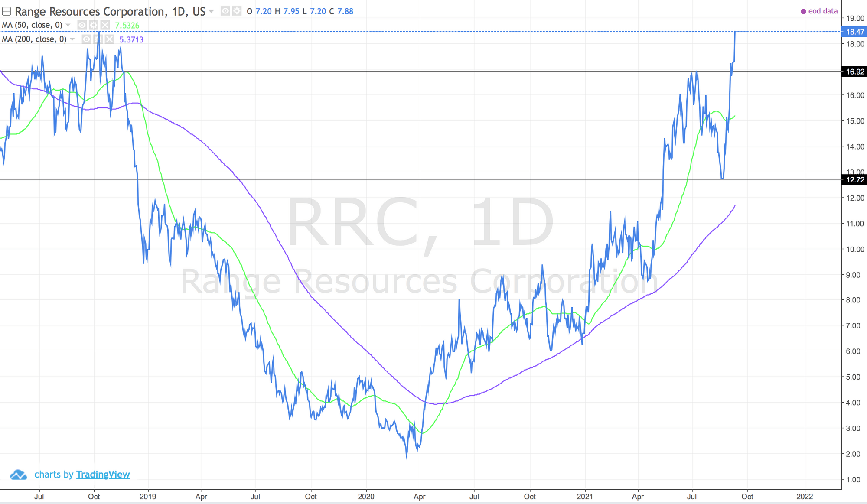
Task: Select the 12.72 horizontal line price label
Action: tap(854, 179)
